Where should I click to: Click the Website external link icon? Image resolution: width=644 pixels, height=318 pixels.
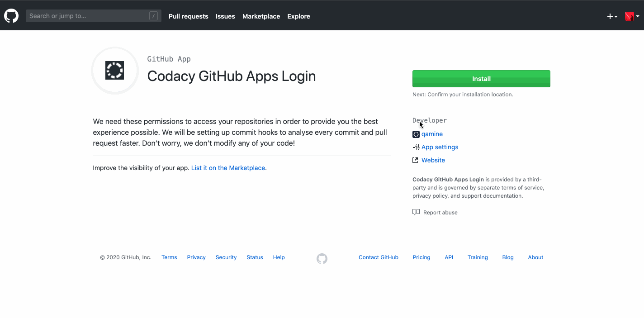click(x=415, y=160)
